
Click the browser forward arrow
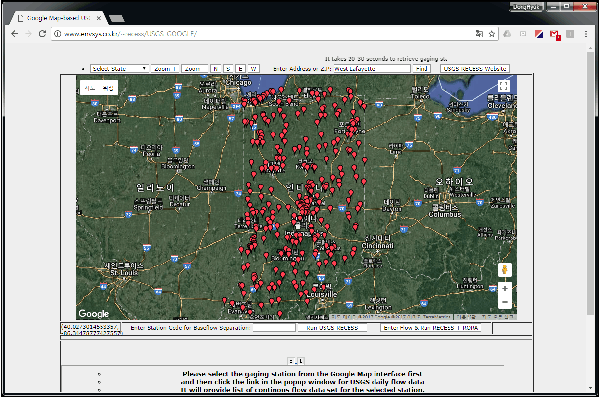(x=28, y=34)
